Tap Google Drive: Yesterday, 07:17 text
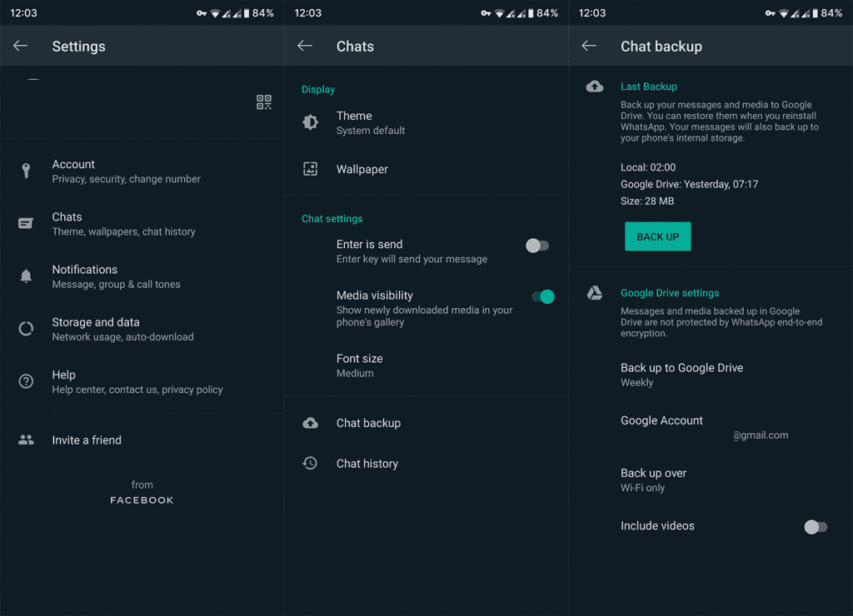 click(689, 184)
